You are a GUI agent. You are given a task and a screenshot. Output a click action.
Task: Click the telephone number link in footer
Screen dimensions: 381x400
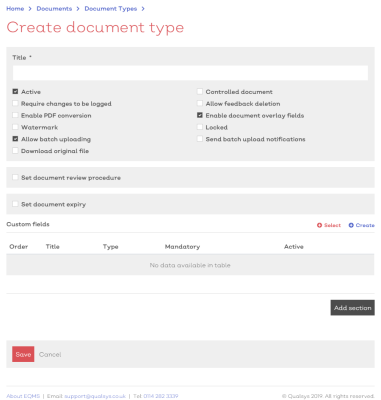click(x=161, y=396)
